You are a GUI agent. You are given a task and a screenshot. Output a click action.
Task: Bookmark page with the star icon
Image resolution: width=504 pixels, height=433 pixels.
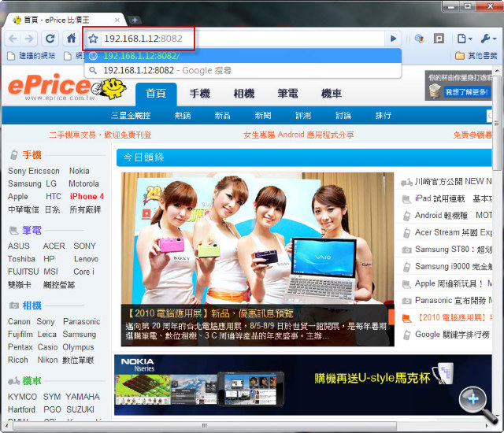pyautogui.click(x=93, y=39)
